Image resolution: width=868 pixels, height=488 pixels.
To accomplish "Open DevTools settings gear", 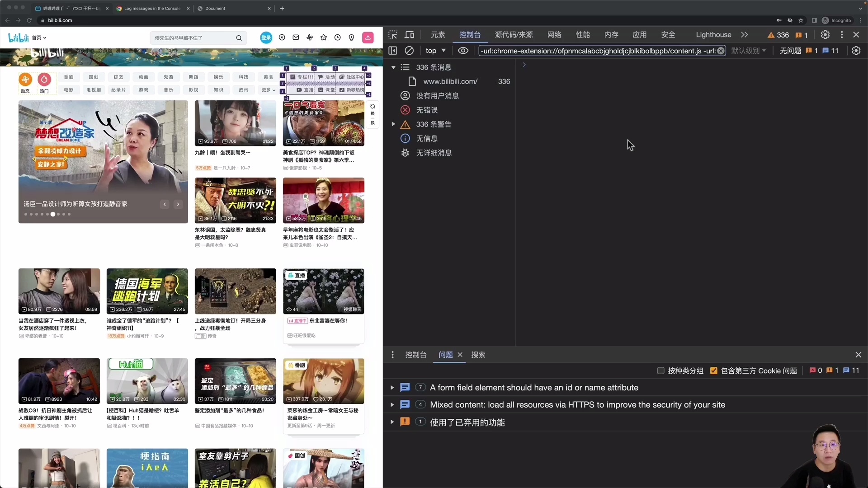I will point(825,35).
